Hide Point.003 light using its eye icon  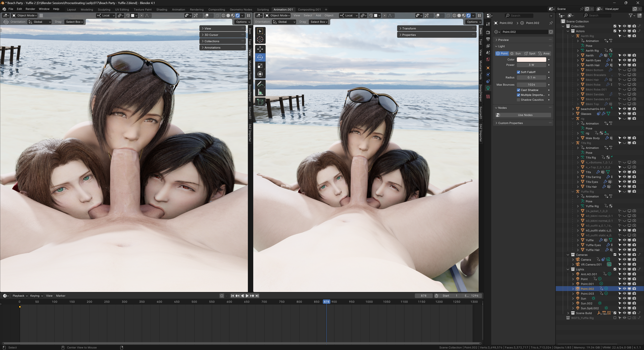coord(624,294)
